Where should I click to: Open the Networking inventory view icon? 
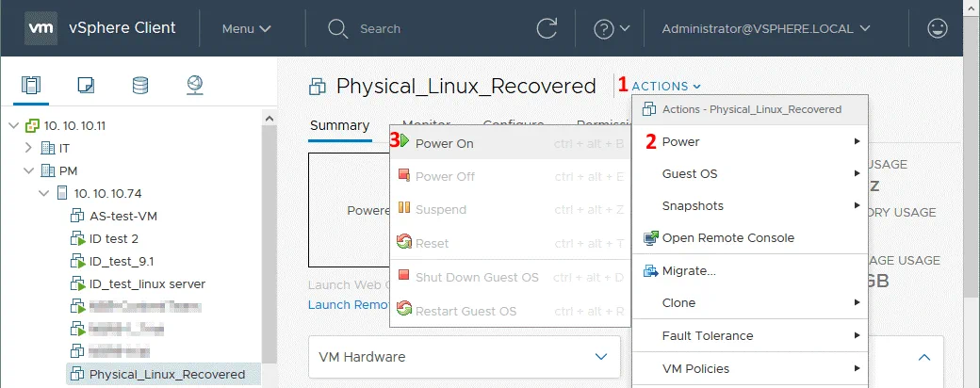pos(194,86)
